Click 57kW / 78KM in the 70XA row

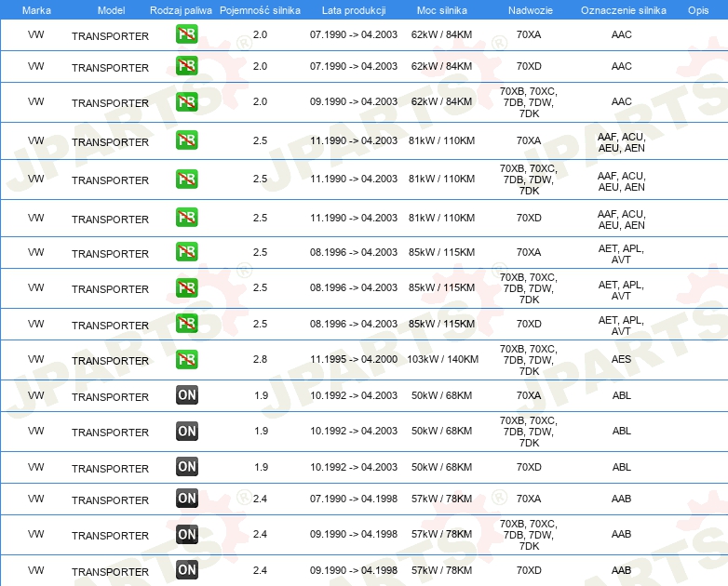point(442,499)
